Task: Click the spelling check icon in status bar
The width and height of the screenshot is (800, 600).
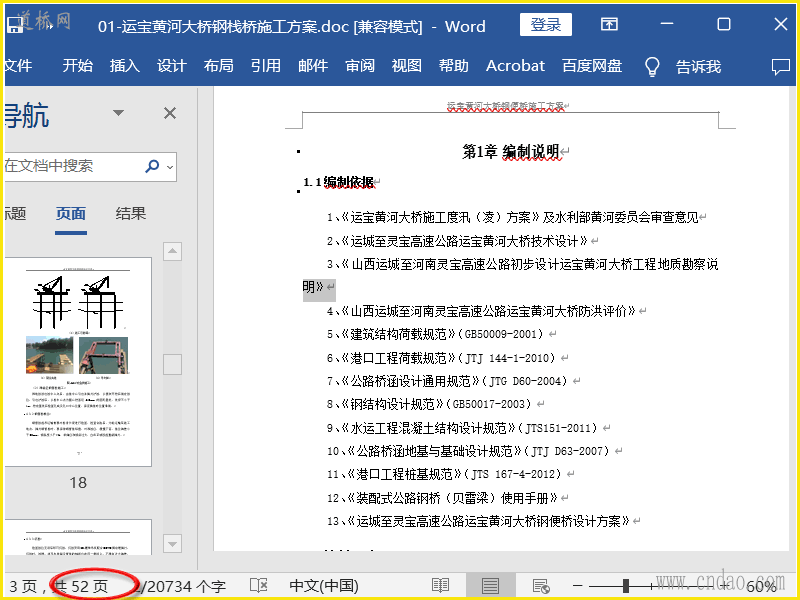Action: click(x=259, y=585)
